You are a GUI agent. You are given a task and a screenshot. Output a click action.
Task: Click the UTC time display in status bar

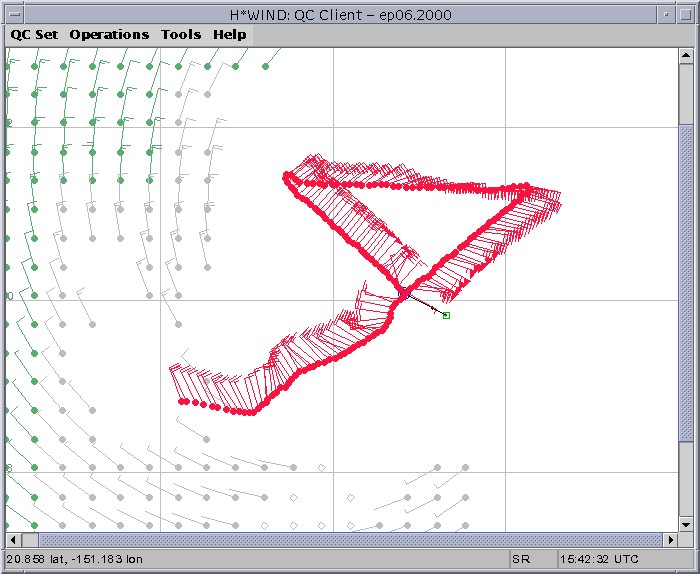[x=598, y=559]
